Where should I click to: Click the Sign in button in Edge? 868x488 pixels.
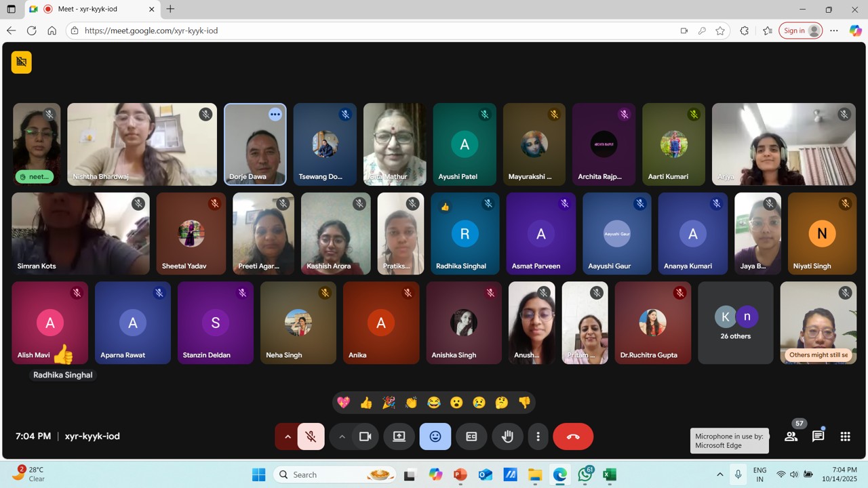point(800,30)
